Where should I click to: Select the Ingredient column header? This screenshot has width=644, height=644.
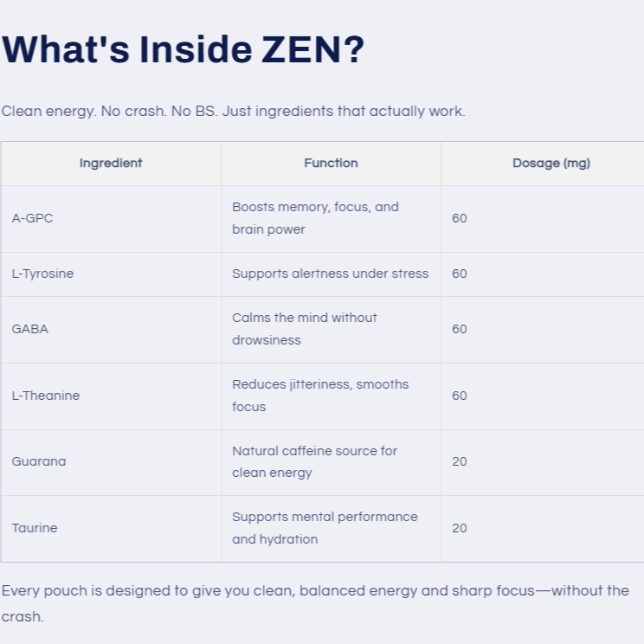[x=111, y=164]
